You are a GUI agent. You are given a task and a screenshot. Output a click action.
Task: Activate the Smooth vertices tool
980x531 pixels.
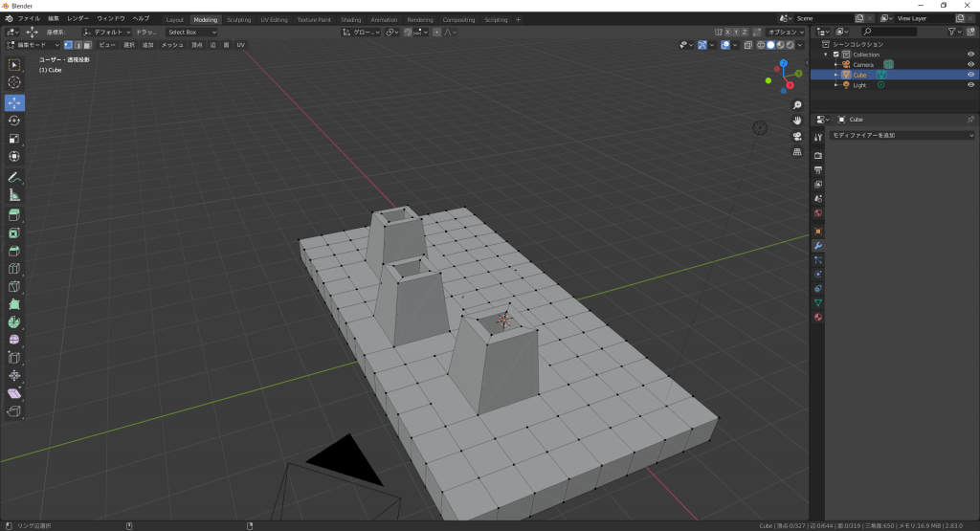click(13, 340)
